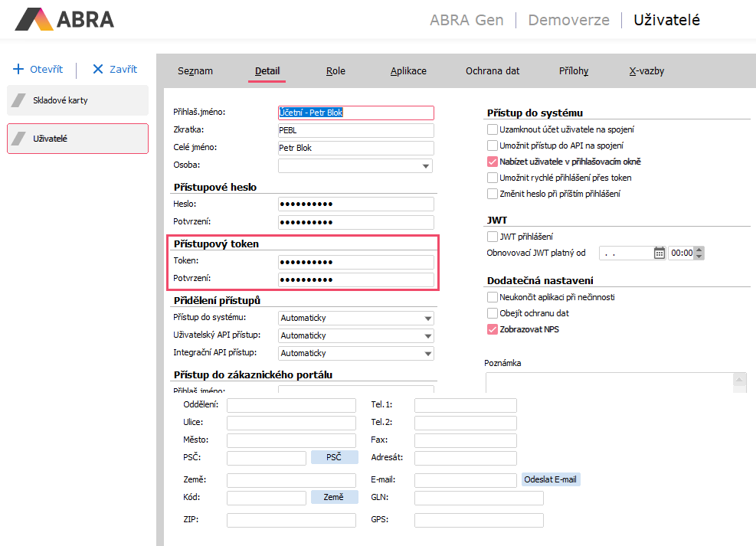Click the Poznámka scrollbar up arrow
Screen dimensions: 756x546
click(x=740, y=379)
